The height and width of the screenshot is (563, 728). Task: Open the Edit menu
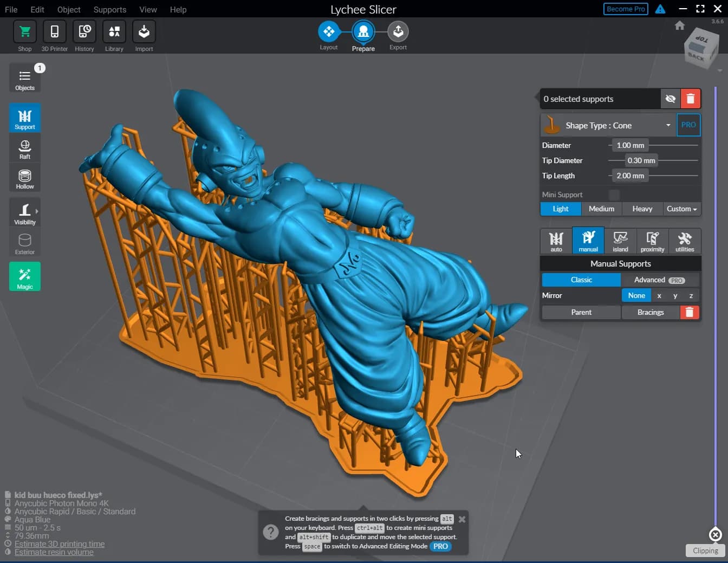click(37, 10)
